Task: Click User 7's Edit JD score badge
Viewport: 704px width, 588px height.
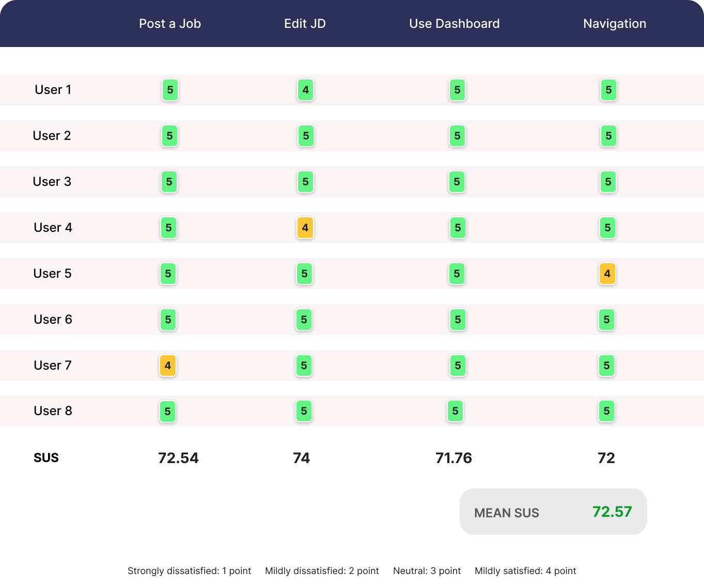Action: pyautogui.click(x=304, y=365)
